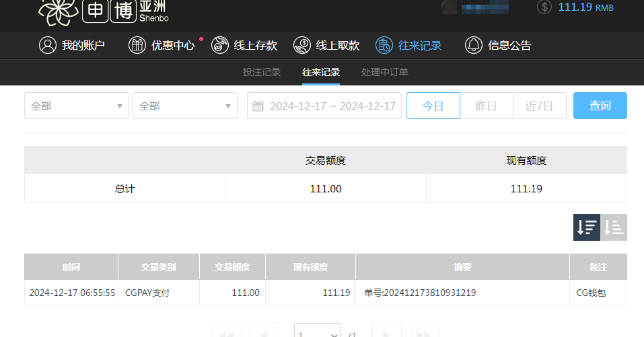The width and height of the screenshot is (644, 337).
Task: Open the page number dropdown
Action: coord(318,332)
